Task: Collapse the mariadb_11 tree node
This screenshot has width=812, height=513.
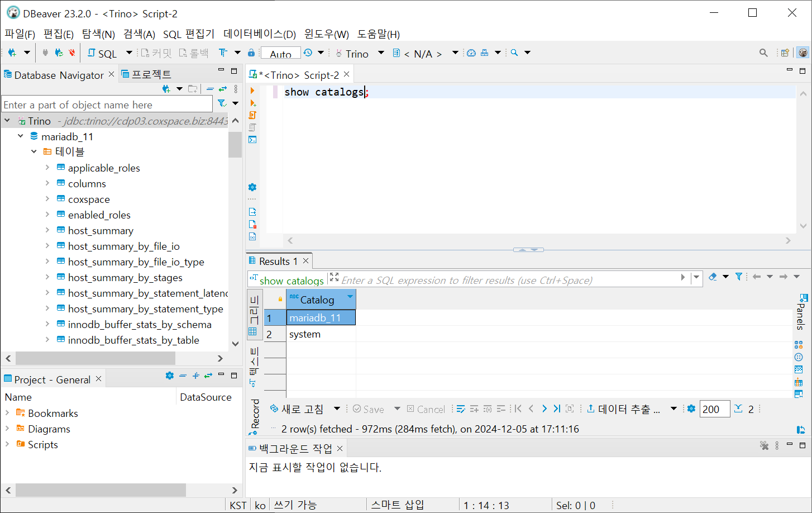Action: [21, 136]
